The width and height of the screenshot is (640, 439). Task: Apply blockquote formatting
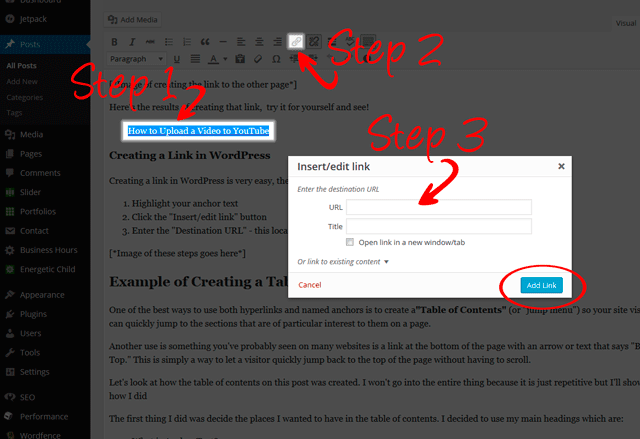pos(205,42)
